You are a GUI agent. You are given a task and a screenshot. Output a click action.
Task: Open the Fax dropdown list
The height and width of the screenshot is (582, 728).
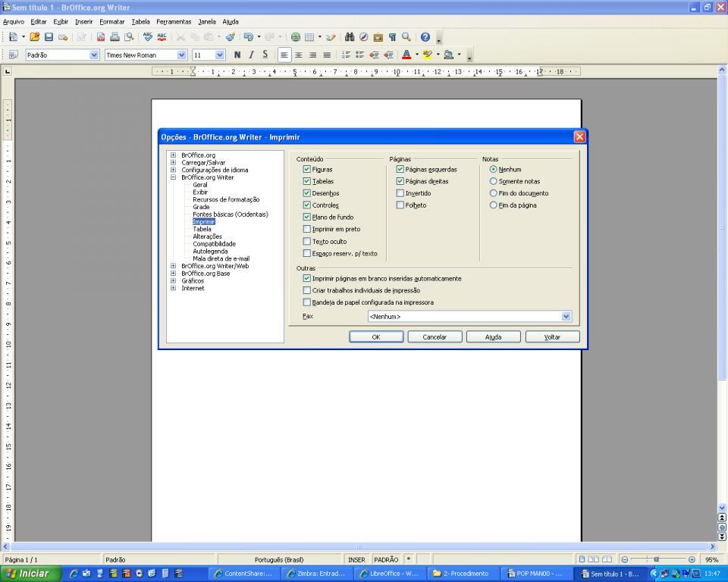pos(566,317)
